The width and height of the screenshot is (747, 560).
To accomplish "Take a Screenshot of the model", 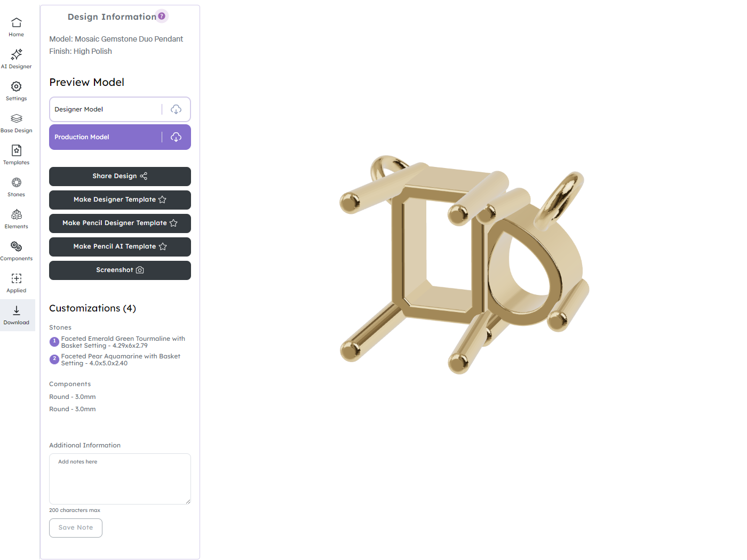I will coord(120,270).
